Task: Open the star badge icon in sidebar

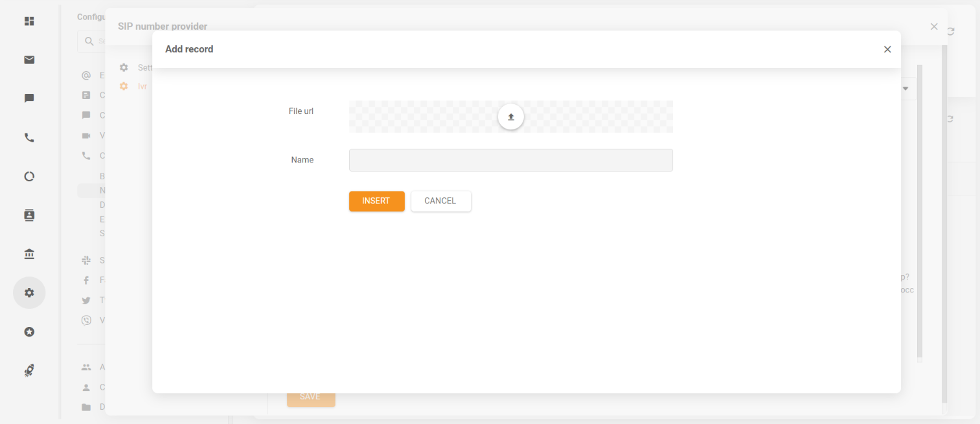Action: click(29, 331)
